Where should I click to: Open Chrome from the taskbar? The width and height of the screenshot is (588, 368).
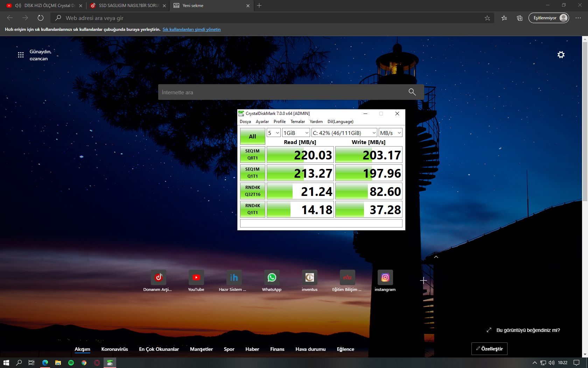coord(84,363)
